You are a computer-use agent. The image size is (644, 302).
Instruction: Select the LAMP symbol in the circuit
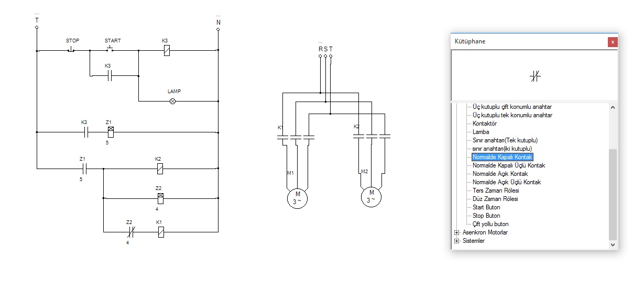click(172, 101)
